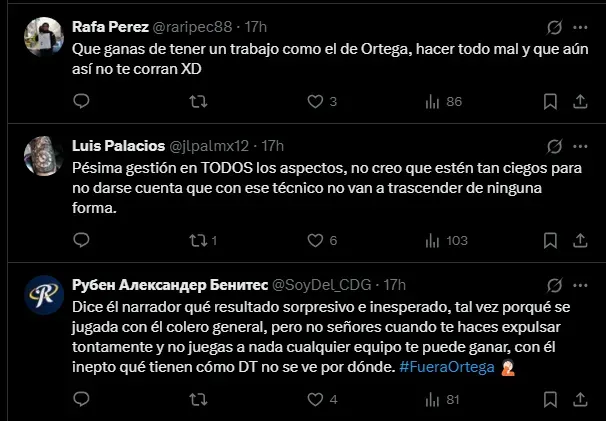Share Rafa Perez's tweet
606x421 pixels.
point(579,101)
